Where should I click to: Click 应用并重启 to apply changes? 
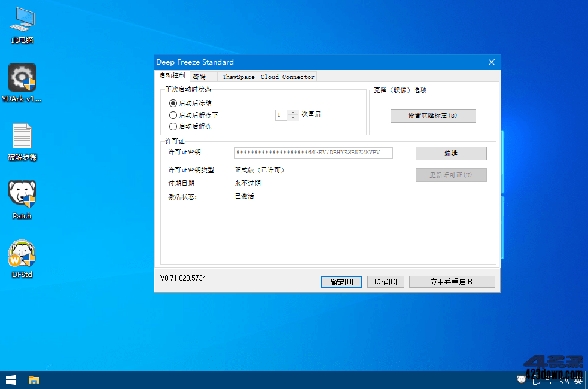(452, 281)
